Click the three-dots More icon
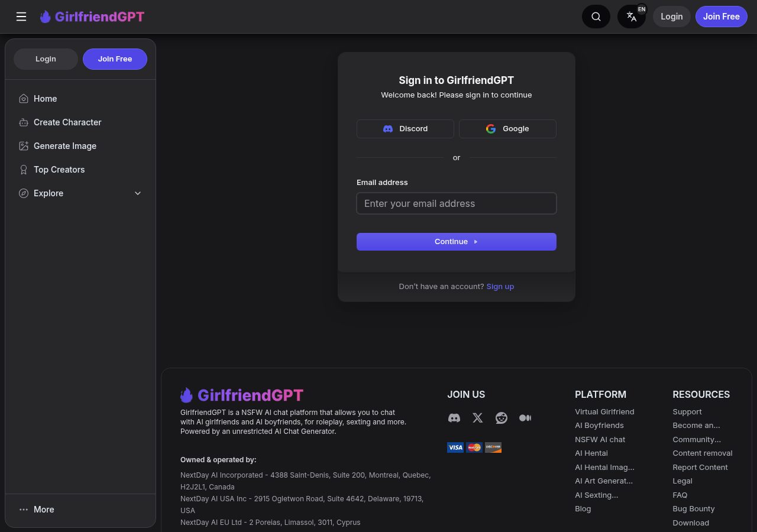This screenshot has height=532, width=757. click(x=24, y=510)
